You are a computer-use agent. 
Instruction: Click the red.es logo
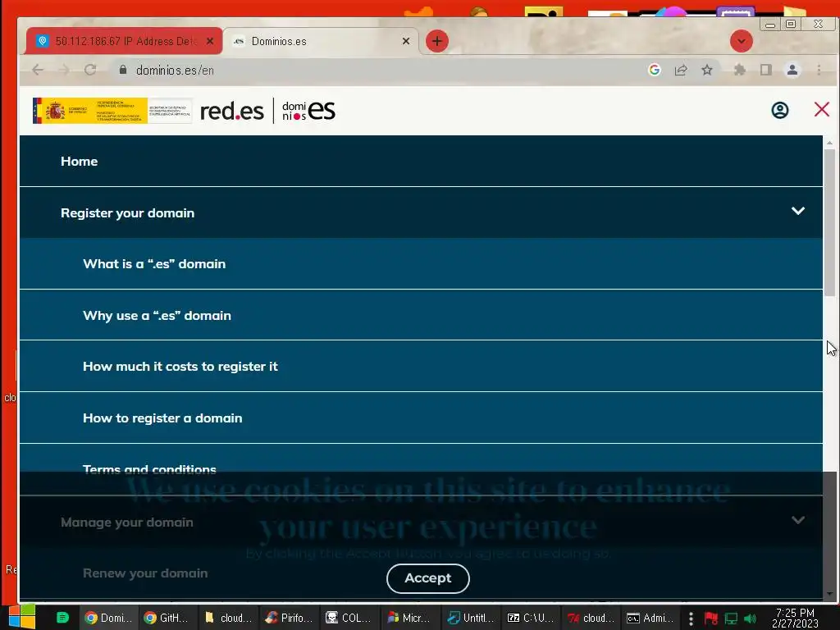point(231,112)
